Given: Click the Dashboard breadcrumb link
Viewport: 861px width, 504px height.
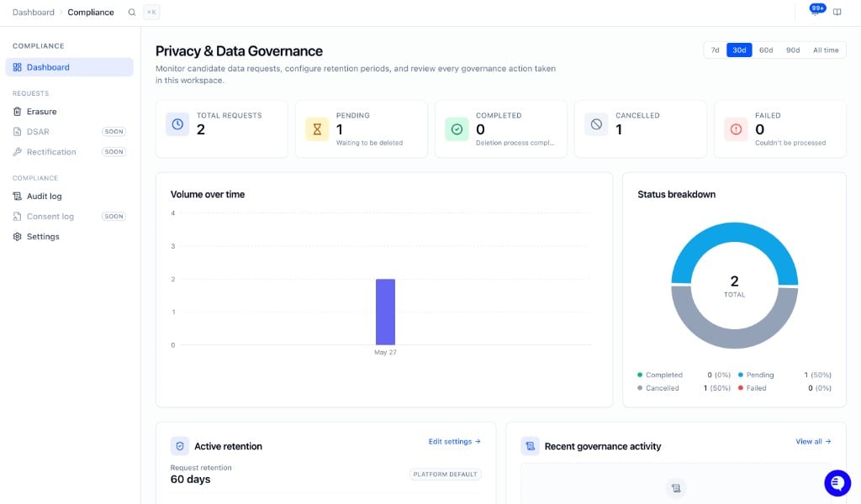Looking at the screenshot, I should tap(34, 12).
